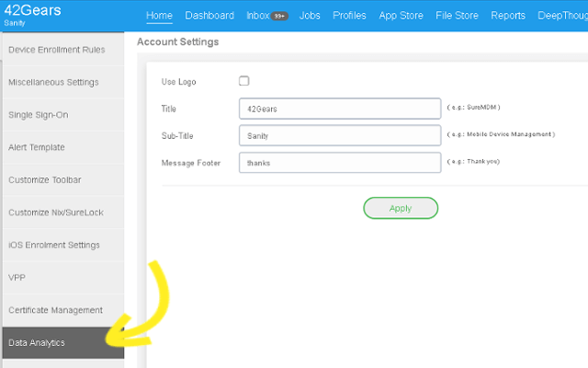Click the 42Gears logo title
The image size is (588, 368).
[x=33, y=10]
